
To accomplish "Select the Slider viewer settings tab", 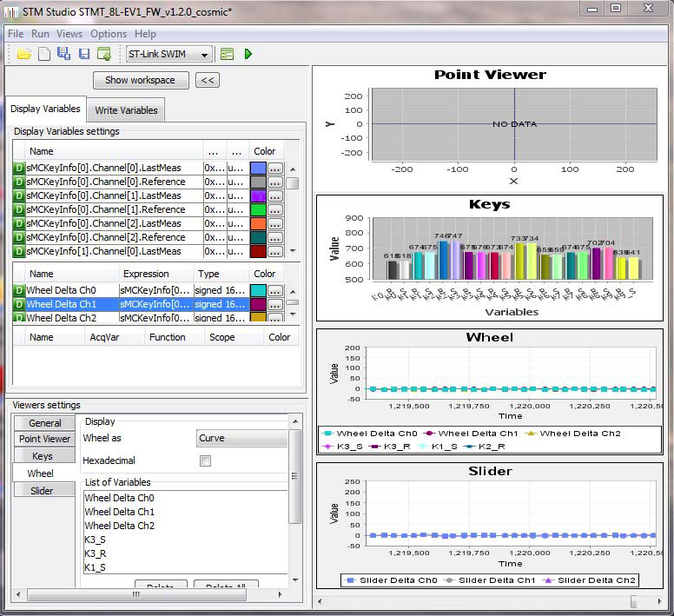I will click(x=42, y=491).
